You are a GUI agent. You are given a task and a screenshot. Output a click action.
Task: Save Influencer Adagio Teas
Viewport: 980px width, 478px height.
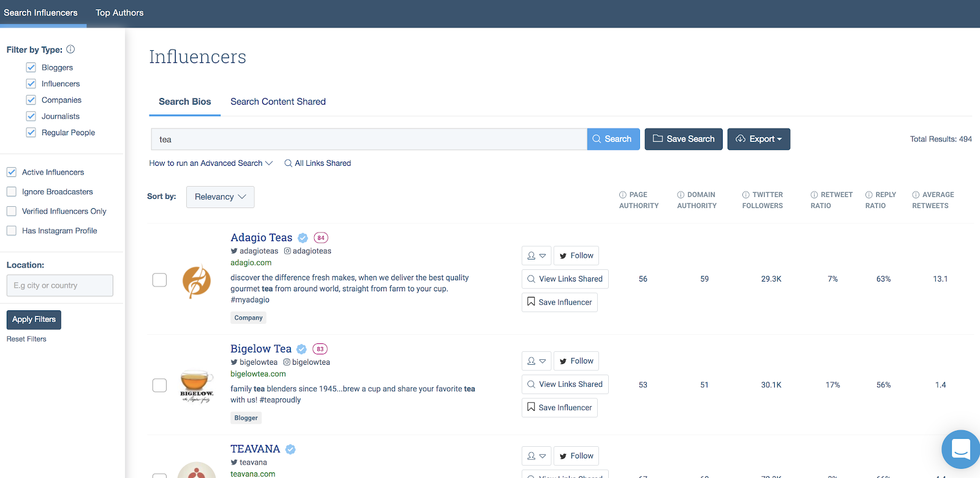(x=560, y=302)
